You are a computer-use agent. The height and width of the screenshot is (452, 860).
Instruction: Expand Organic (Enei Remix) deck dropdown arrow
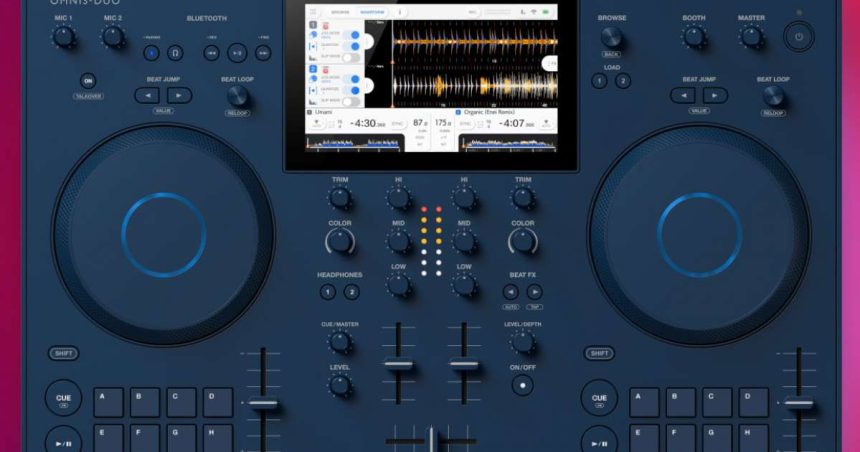pos(546,124)
